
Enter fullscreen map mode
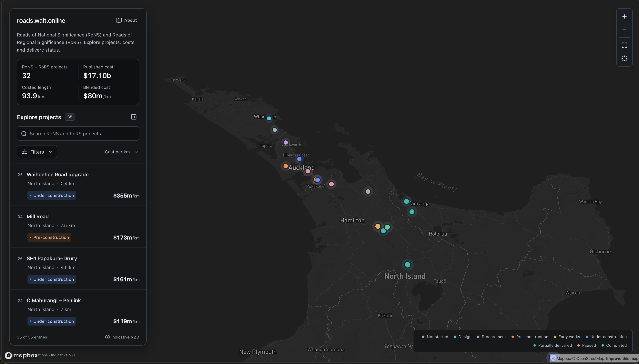[624, 45]
